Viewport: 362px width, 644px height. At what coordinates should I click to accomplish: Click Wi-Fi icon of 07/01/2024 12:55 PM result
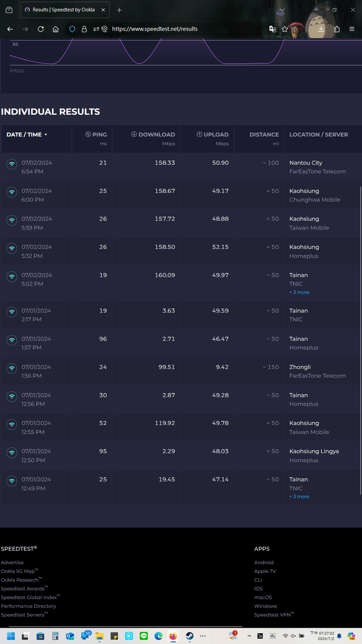pyautogui.click(x=12, y=424)
